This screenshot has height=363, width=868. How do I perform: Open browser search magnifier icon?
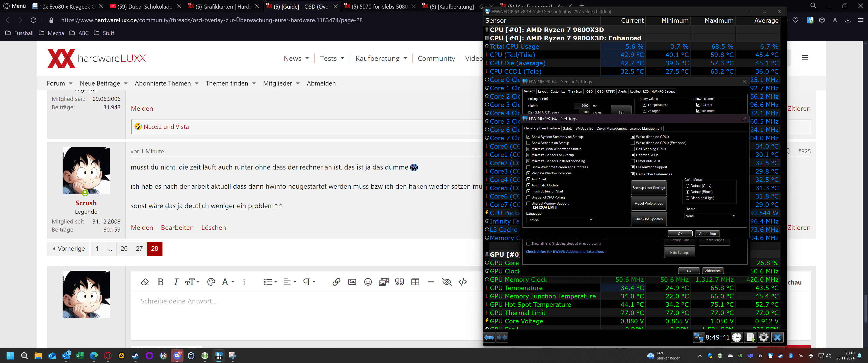[x=813, y=6]
